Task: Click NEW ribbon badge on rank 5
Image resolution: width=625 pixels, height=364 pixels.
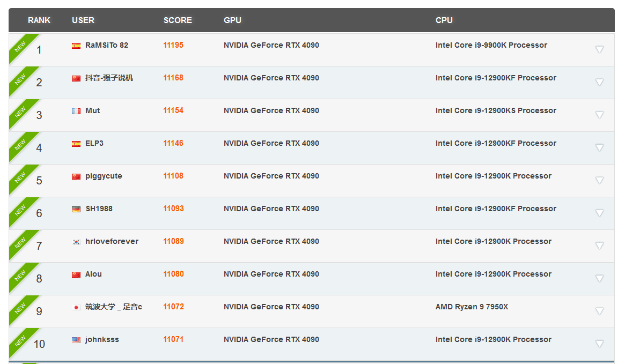Action: tap(21, 177)
